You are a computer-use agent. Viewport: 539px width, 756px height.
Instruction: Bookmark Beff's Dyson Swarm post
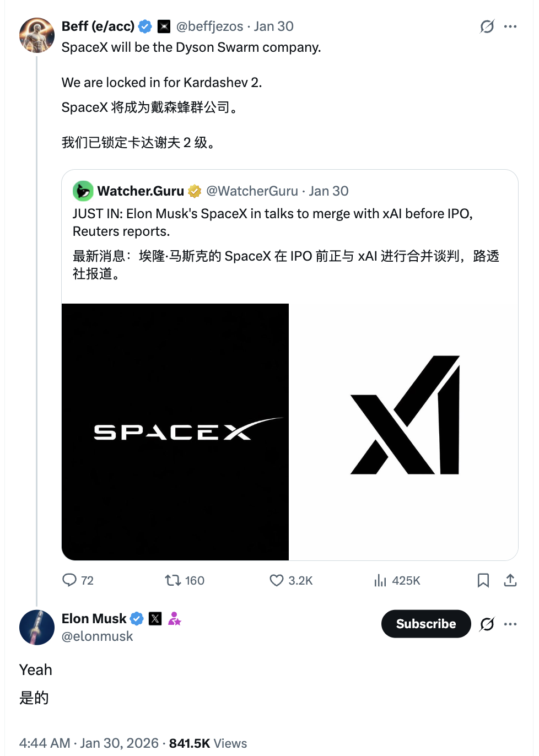click(x=483, y=580)
